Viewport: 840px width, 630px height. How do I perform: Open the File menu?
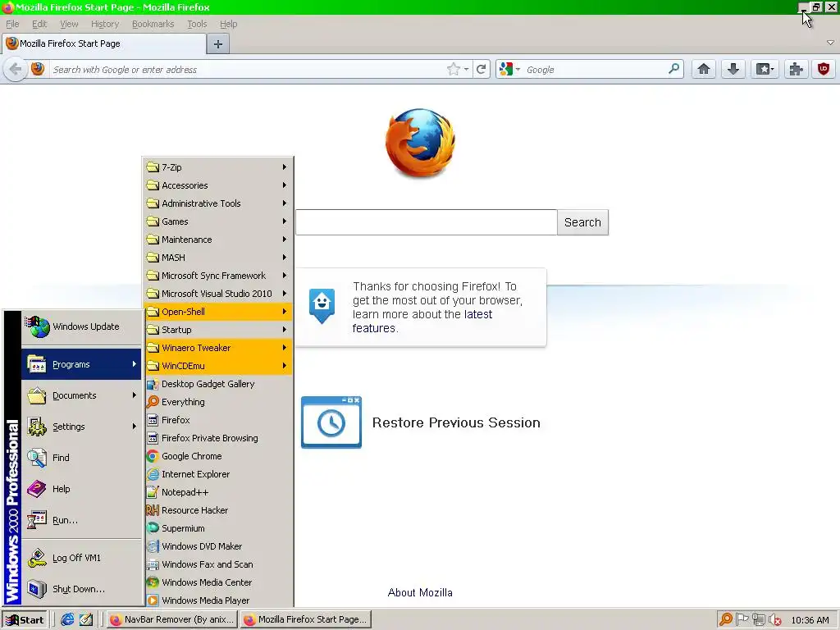tap(12, 24)
